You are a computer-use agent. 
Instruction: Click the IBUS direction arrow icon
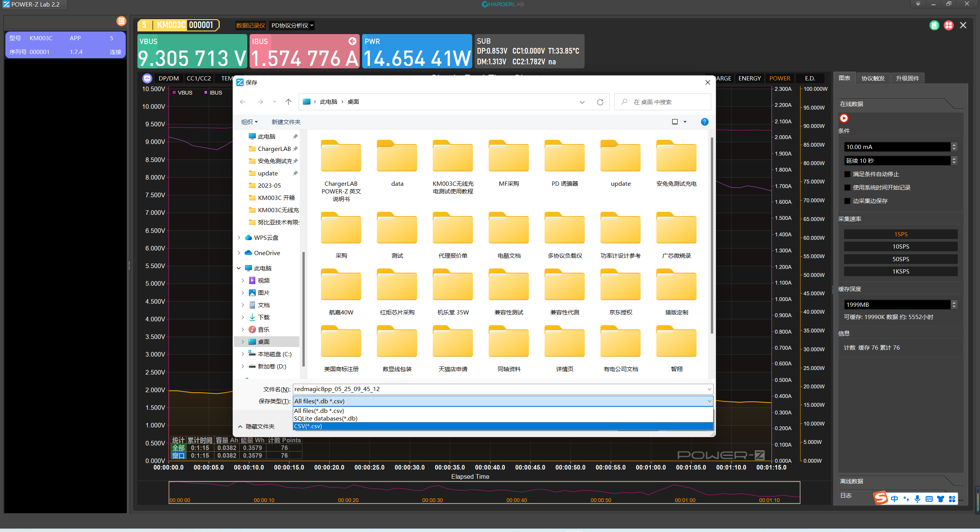[352, 41]
